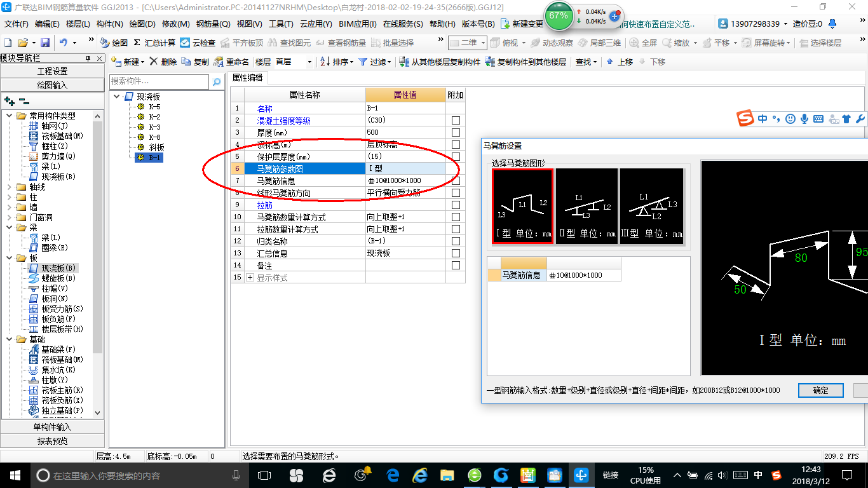This screenshot has height=488, width=868.
Task: Click 全屏 full screen tool
Action: click(643, 43)
